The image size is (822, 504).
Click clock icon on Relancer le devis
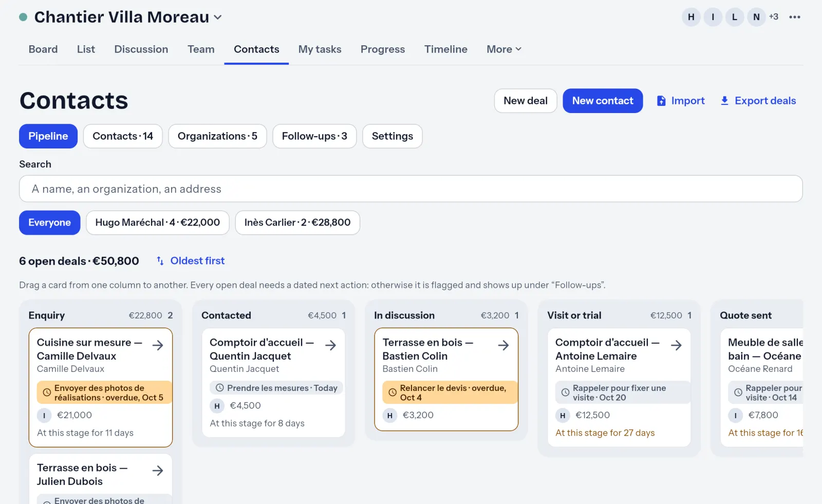coord(393,393)
